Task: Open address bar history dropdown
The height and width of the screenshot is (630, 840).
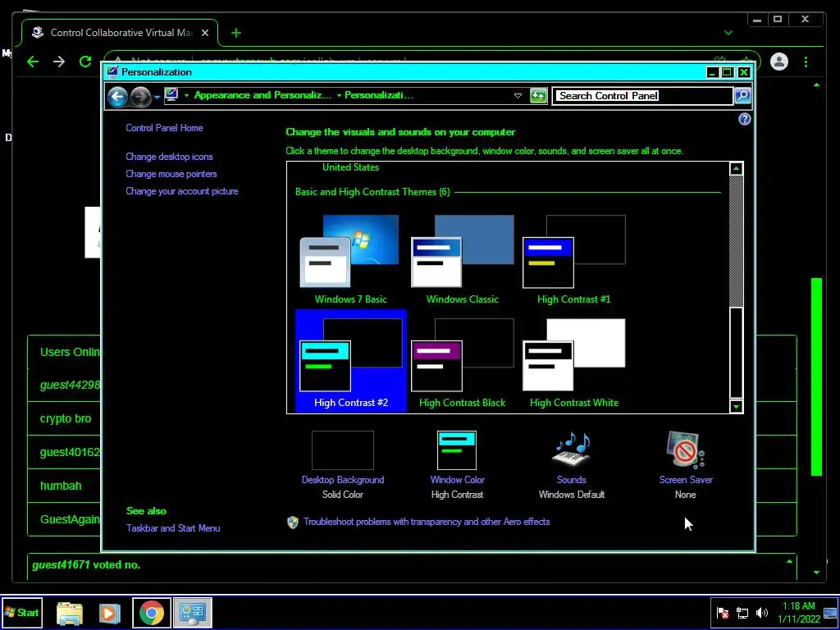Action: click(518, 96)
